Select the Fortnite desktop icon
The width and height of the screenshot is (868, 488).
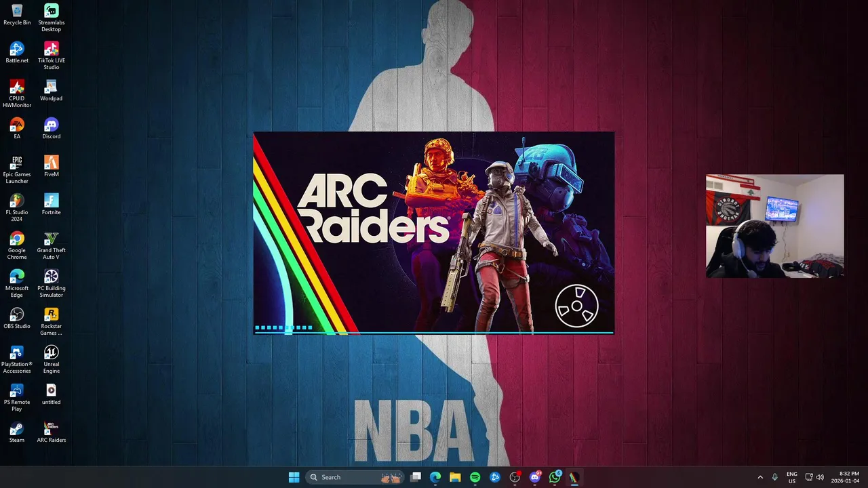[51, 204]
